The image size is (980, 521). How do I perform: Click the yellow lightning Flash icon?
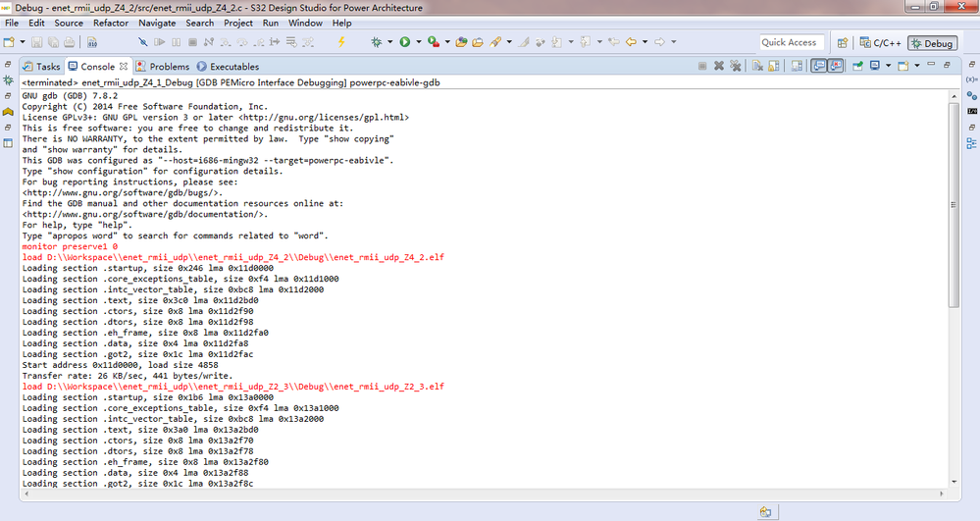pyautogui.click(x=341, y=42)
